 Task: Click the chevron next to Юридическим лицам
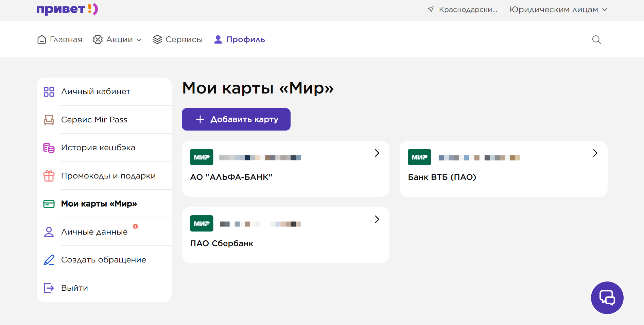[x=605, y=10]
